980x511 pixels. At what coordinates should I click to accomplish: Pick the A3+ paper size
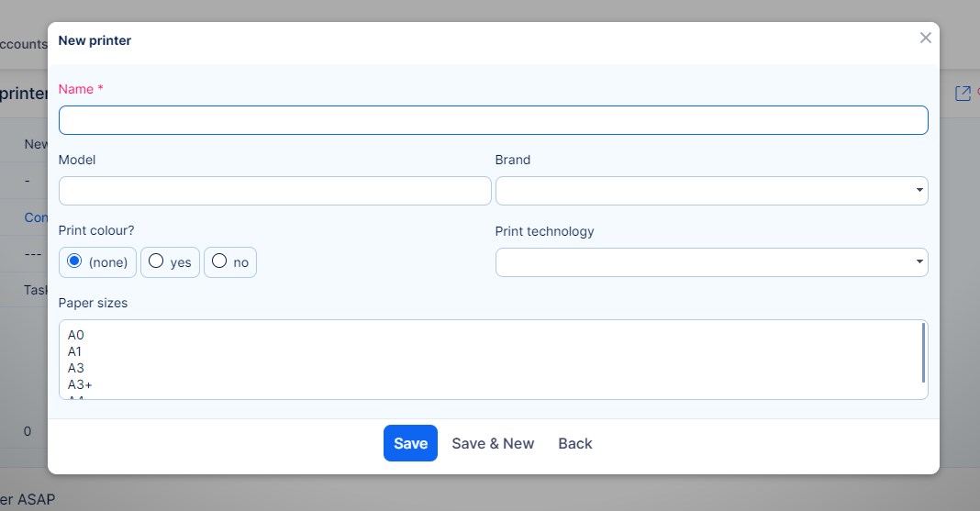click(x=80, y=383)
